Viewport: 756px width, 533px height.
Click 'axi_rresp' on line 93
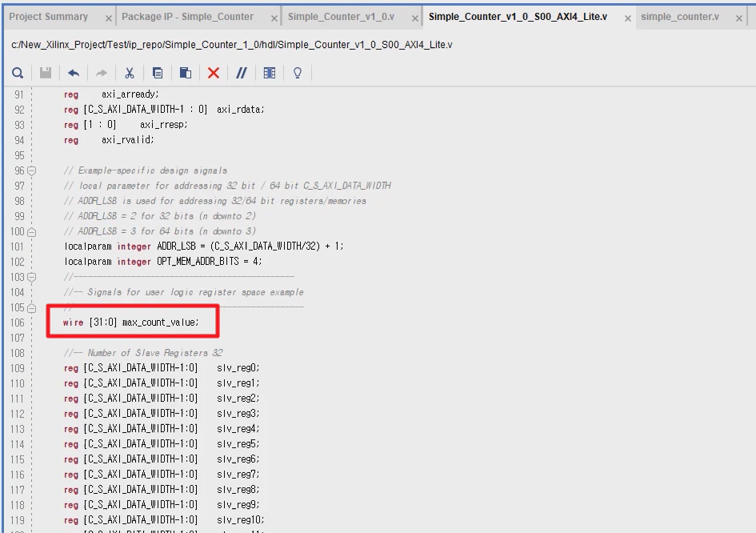click(163, 125)
